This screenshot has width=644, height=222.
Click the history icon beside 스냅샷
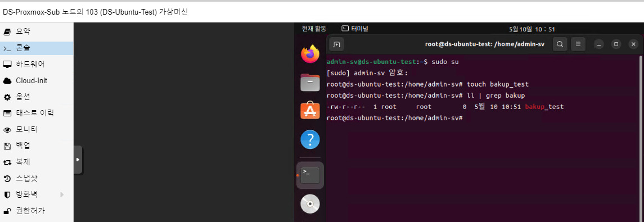click(7, 179)
